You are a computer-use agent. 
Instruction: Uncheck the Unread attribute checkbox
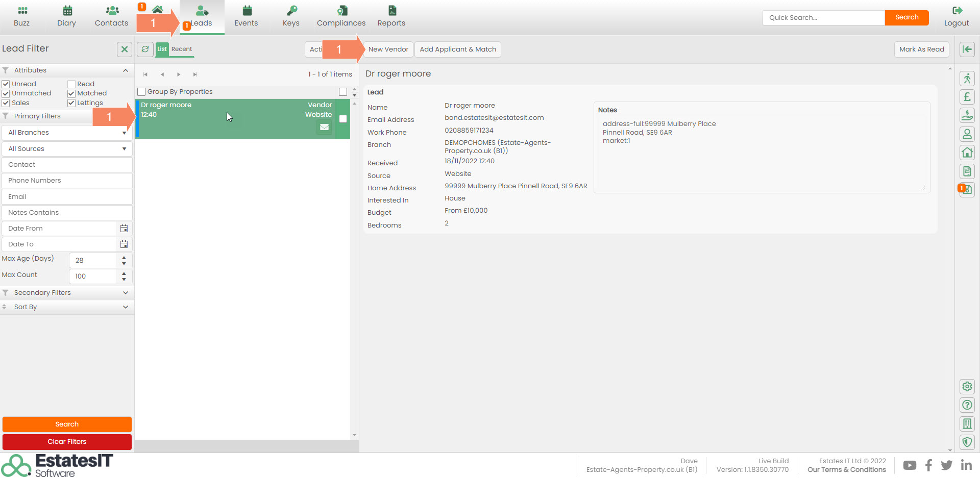coord(6,84)
